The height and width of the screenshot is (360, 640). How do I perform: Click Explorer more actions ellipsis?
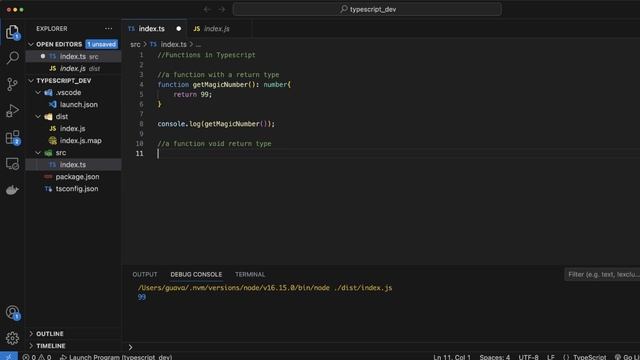[x=108, y=29]
